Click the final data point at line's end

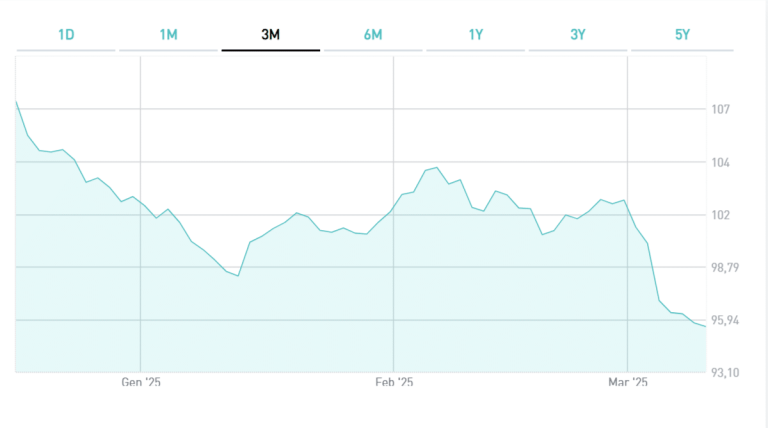pyautogui.click(x=705, y=326)
